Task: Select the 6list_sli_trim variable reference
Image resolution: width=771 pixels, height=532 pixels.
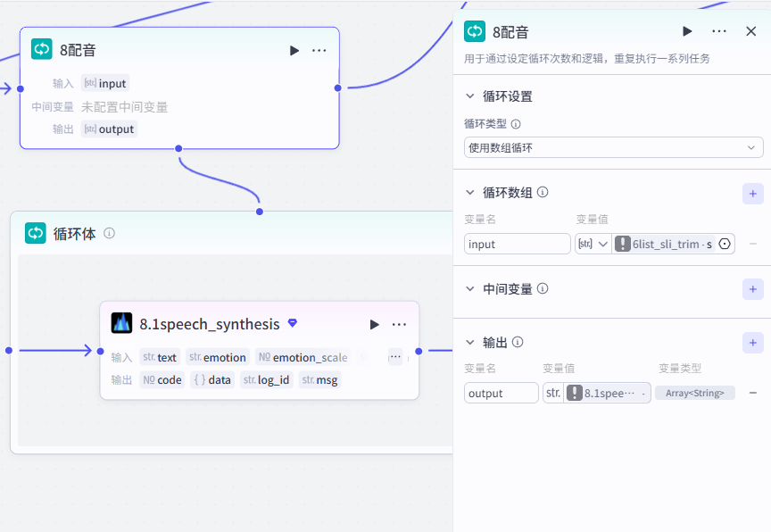Action: point(664,244)
